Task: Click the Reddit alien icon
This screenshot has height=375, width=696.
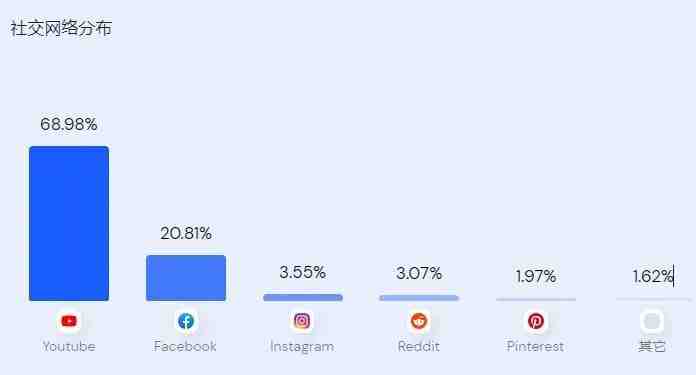Action: pos(419,321)
